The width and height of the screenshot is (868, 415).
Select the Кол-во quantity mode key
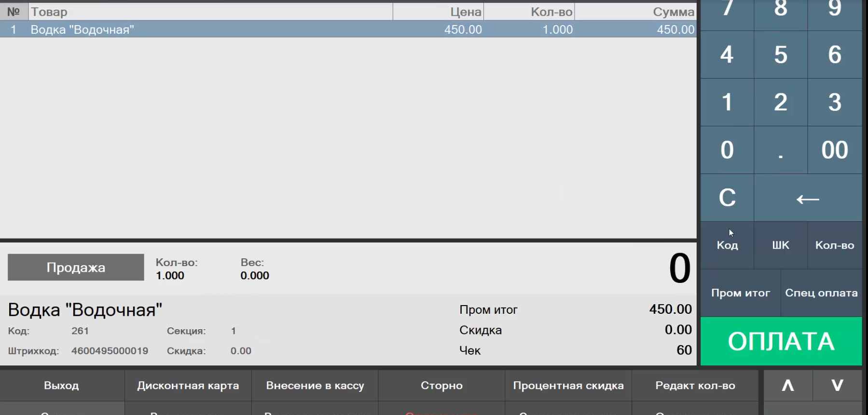tap(834, 245)
